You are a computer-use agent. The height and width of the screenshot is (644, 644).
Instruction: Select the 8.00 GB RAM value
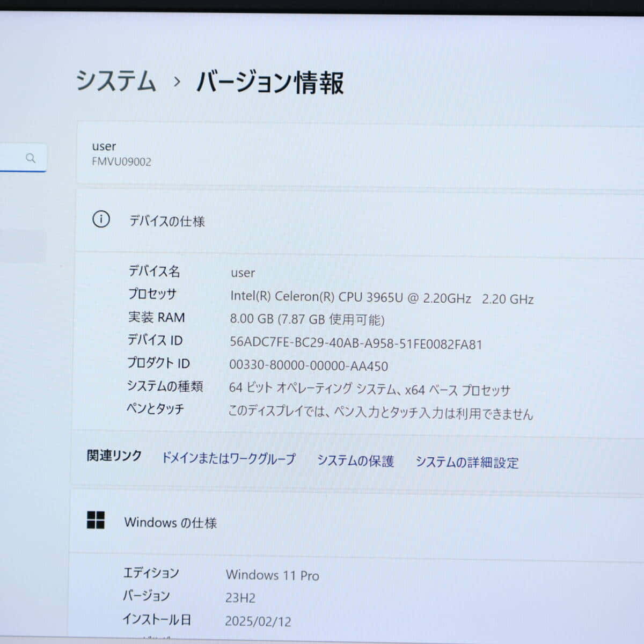pos(307,319)
